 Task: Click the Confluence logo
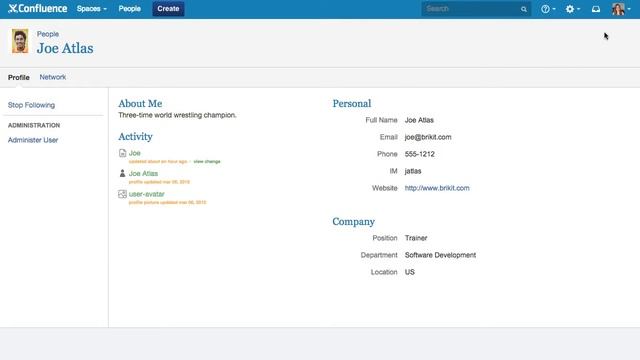[38, 9]
